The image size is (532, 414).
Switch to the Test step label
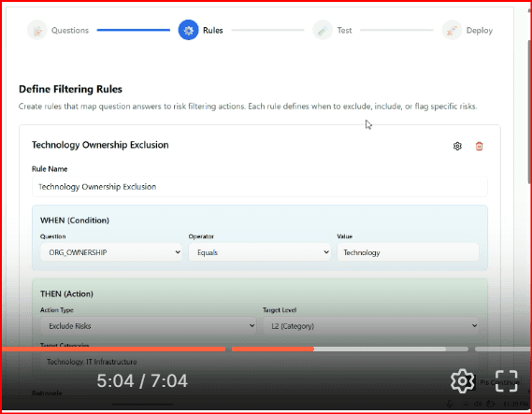(x=344, y=31)
